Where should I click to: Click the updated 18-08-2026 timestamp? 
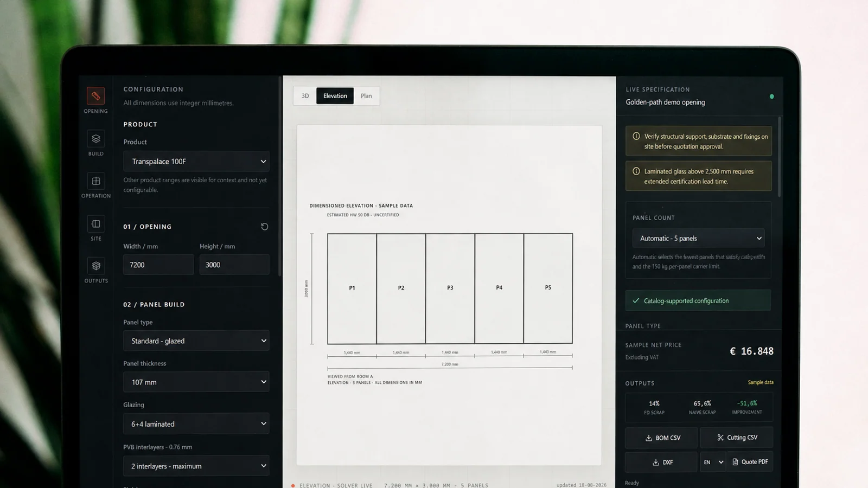coord(582,485)
